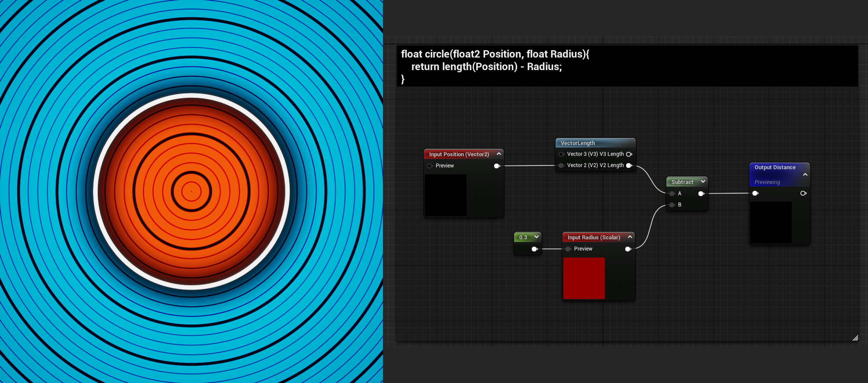Click the 'Vector 2 (V2)' label
The width and height of the screenshot is (868, 383).
[x=582, y=165]
